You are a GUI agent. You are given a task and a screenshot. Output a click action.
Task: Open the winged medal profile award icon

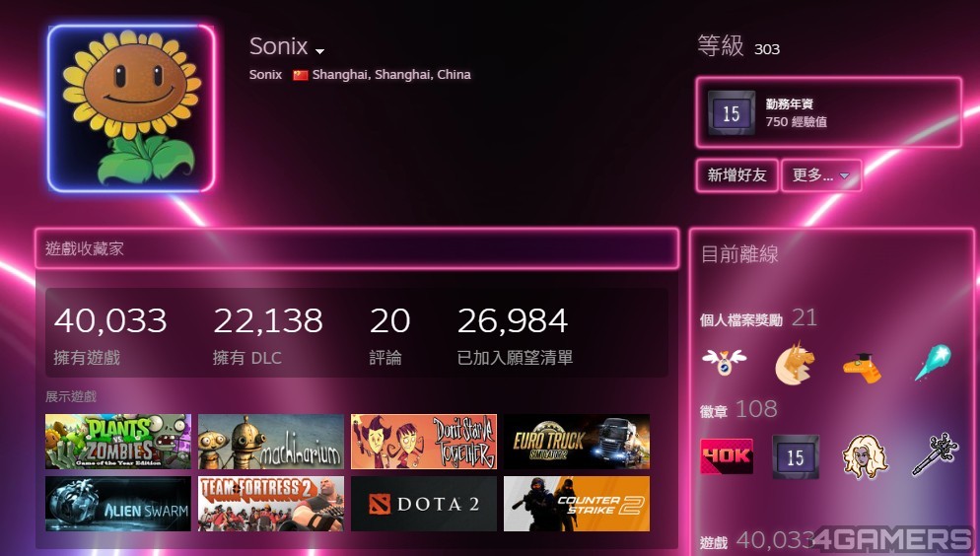(725, 362)
